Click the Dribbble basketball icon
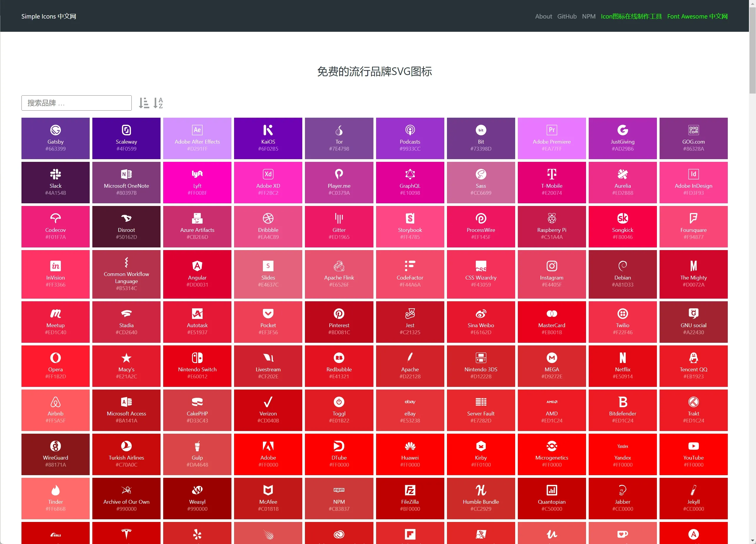The height and width of the screenshot is (544, 756). (268, 218)
